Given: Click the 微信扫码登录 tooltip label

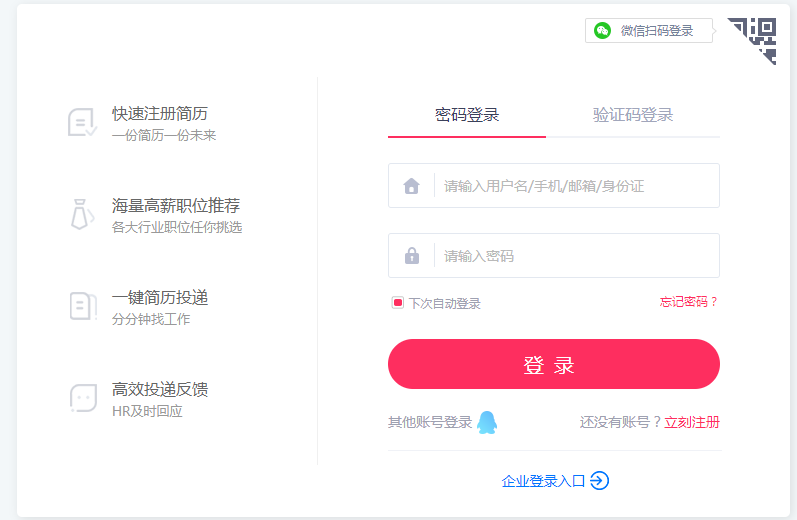Looking at the screenshot, I should pyautogui.click(x=657, y=31).
